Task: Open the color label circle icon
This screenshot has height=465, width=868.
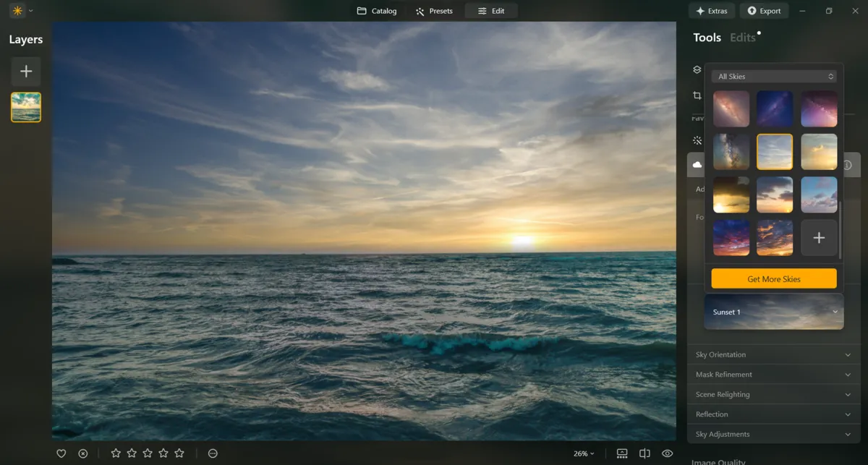Action: pyautogui.click(x=213, y=453)
